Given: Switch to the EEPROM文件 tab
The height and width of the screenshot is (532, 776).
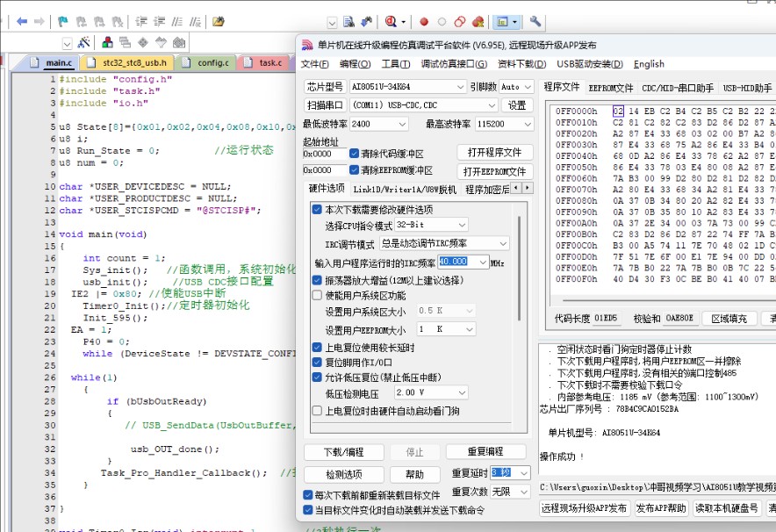Looking at the screenshot, I should coord(611,88).
